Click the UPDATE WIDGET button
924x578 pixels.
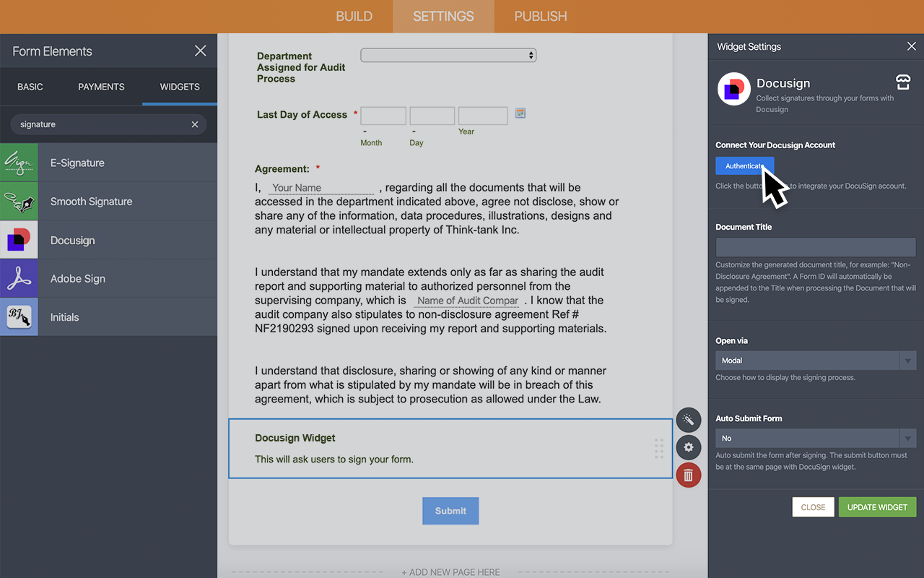click(877, 506)
